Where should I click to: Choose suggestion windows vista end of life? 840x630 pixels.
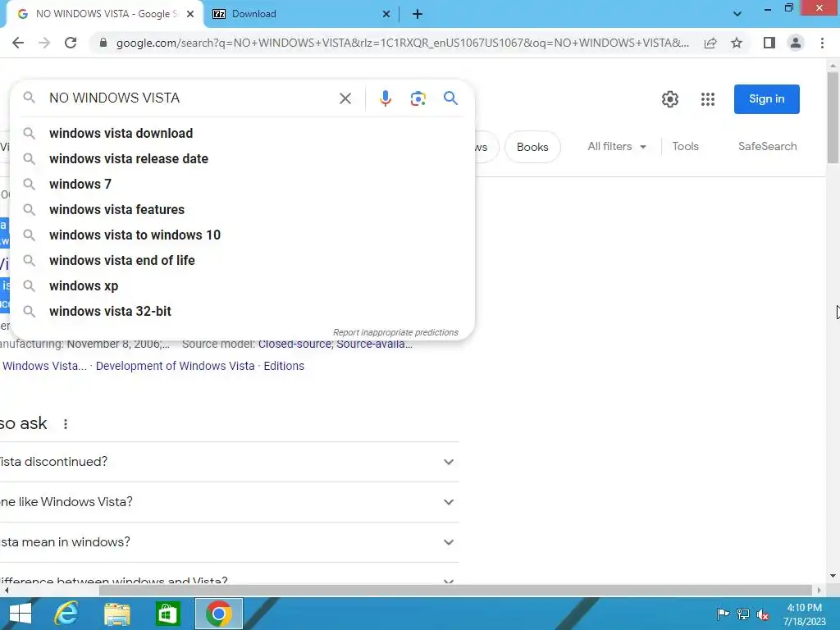click(242, 260)
